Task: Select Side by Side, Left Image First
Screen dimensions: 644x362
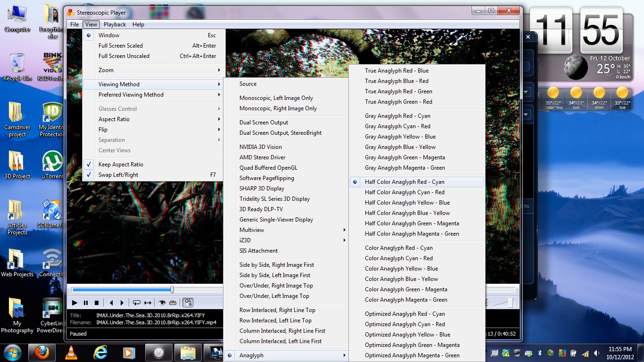Action: tap(286, 275)
